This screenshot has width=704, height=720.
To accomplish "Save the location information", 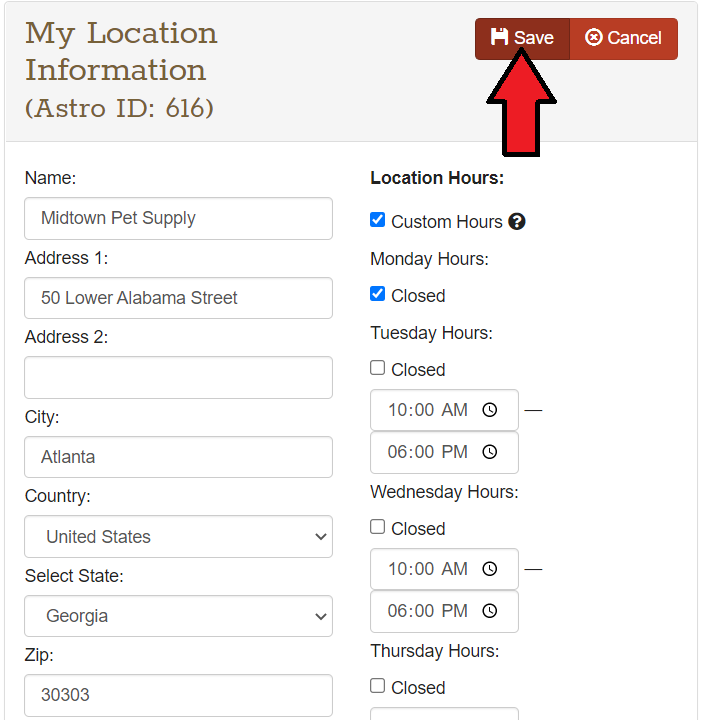I will tap(522, 38).
